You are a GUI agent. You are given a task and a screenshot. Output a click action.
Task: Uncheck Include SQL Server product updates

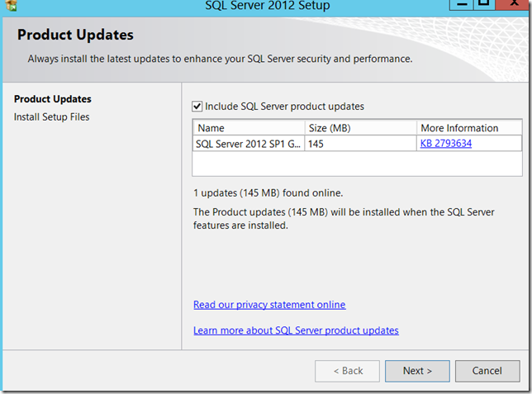[x=197, y=107]
